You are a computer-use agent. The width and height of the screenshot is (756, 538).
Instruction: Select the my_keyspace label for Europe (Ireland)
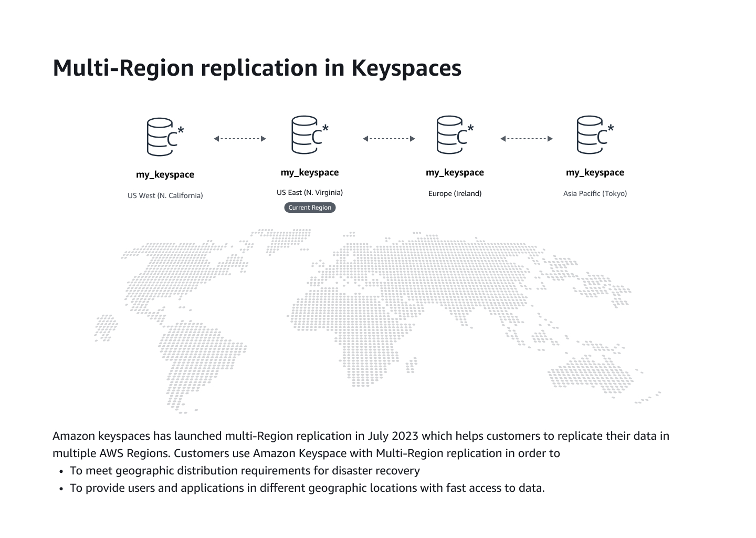pyautogui.click(x=455, y=172)
